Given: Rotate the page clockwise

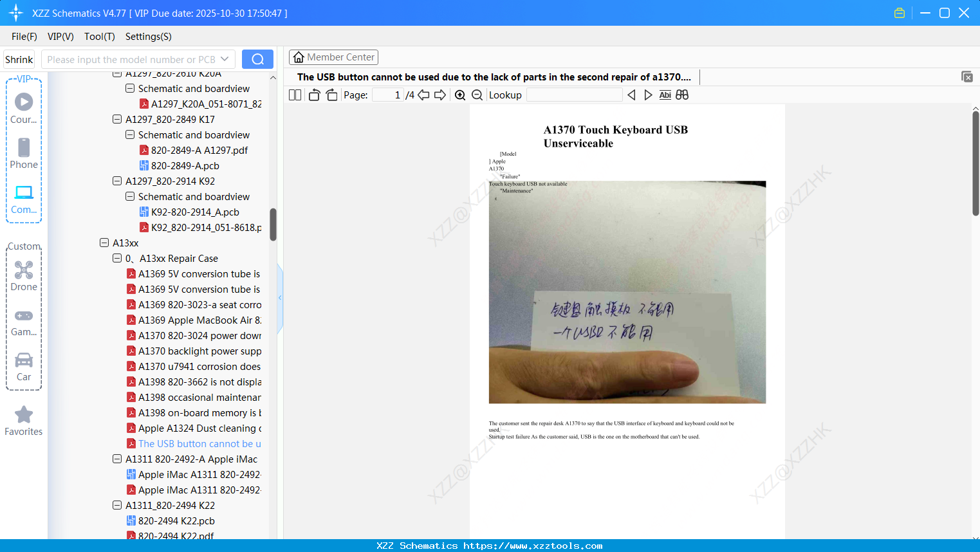Looking at the screenshot, I should 331,95.
